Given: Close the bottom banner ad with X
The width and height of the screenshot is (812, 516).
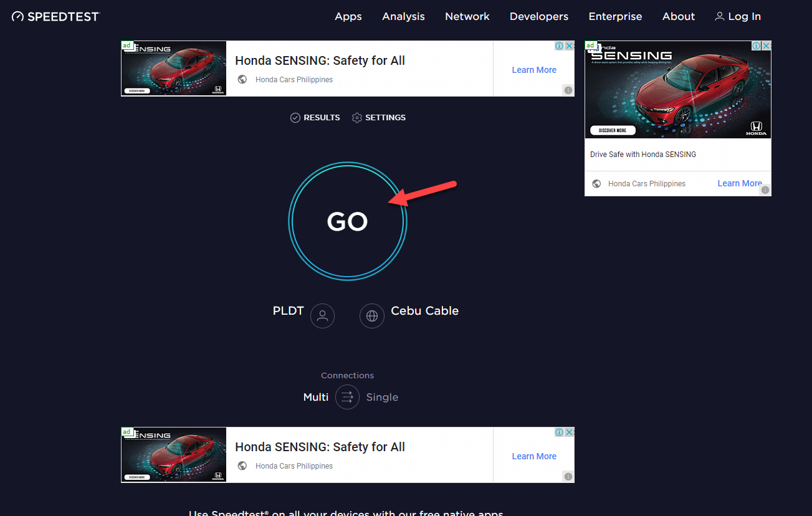Looking at the screenshot, I should [x=570, y=432].
